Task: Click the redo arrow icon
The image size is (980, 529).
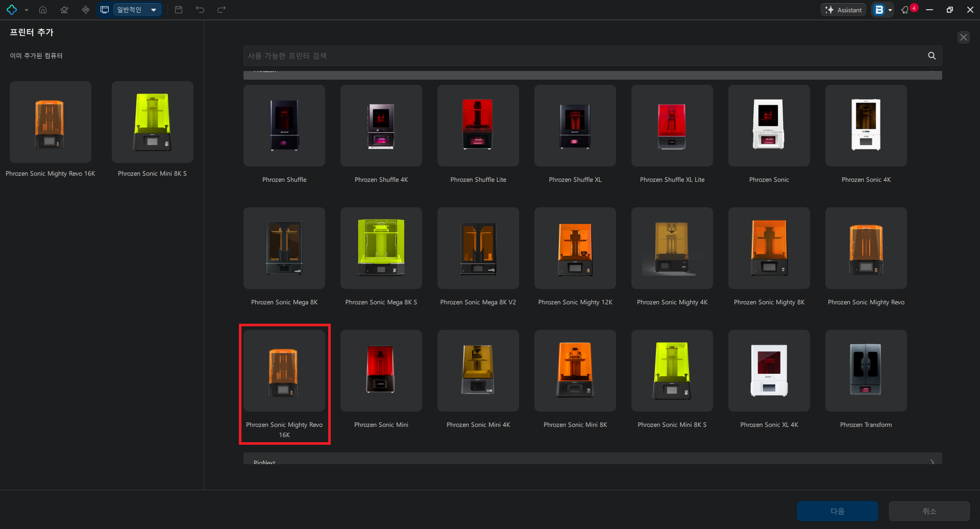Action: click(222, 10)
